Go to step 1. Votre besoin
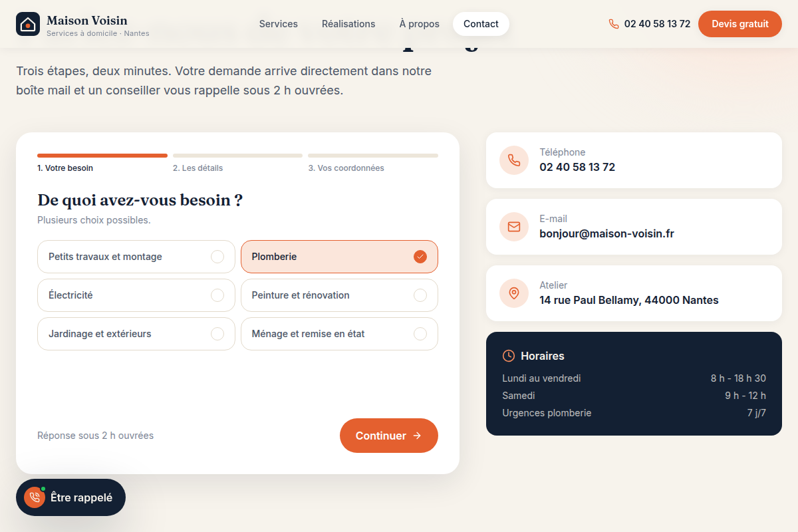Screen dimensions: 798x532 coord(65,168)
